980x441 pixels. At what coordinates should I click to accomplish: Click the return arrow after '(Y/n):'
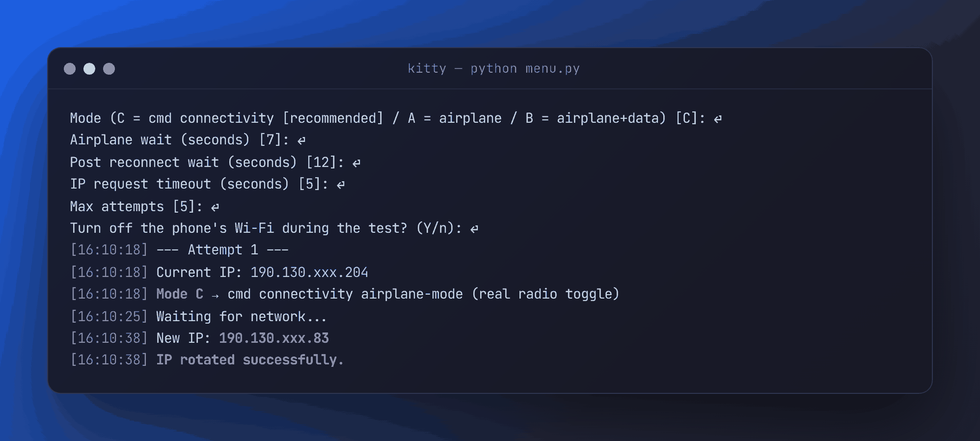[x=474, y=229]
